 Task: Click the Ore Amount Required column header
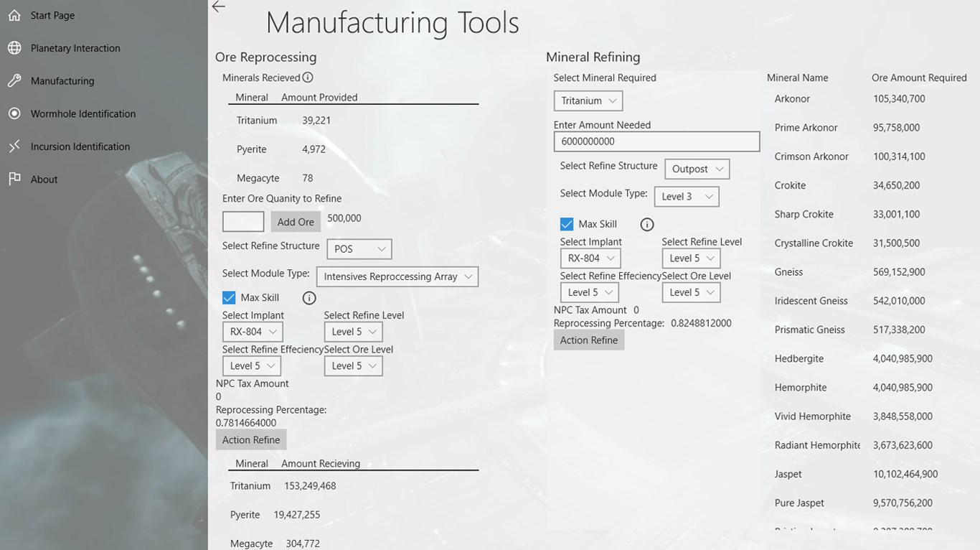tap(919, 78)
